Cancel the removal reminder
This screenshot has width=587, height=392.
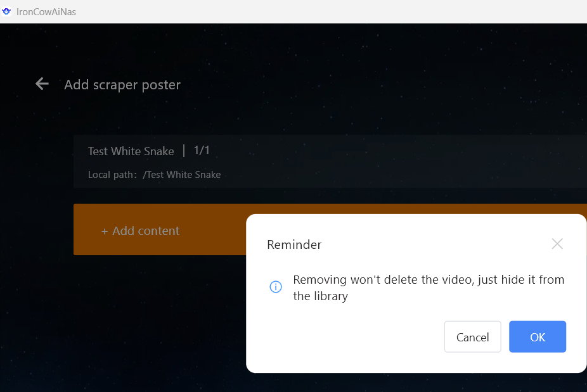(472, 337)
